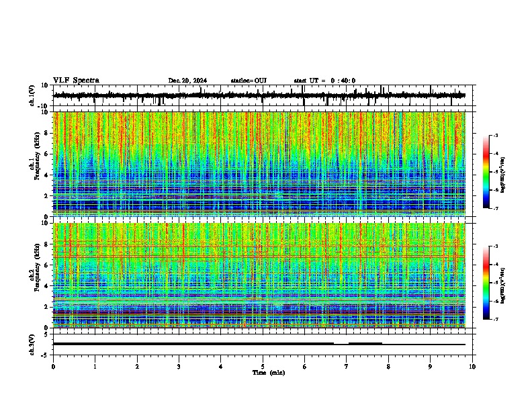Viewport: 532px width, 411px height.
Task: Click the "station=OUI" header text
Action: click(249, 81)
